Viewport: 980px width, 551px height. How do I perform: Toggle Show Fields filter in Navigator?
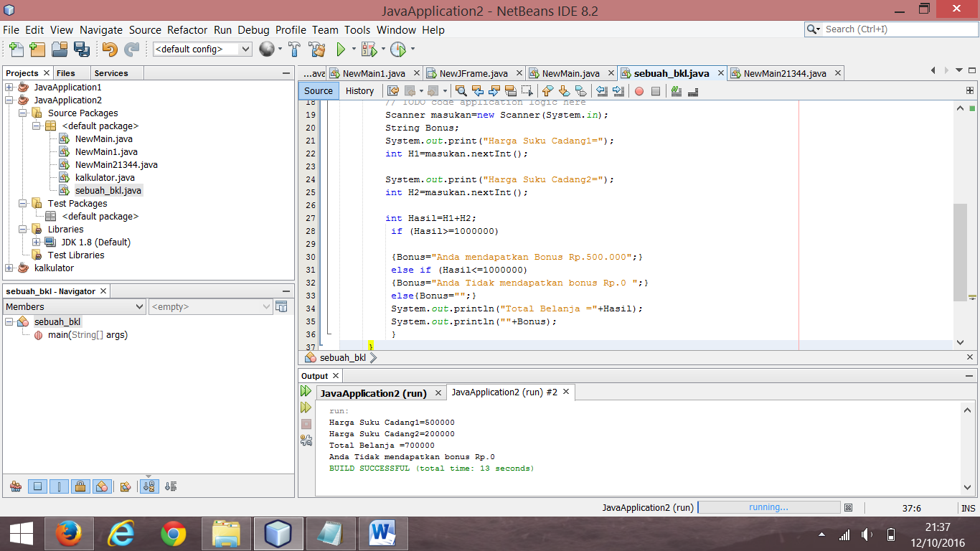click(37, 486)
